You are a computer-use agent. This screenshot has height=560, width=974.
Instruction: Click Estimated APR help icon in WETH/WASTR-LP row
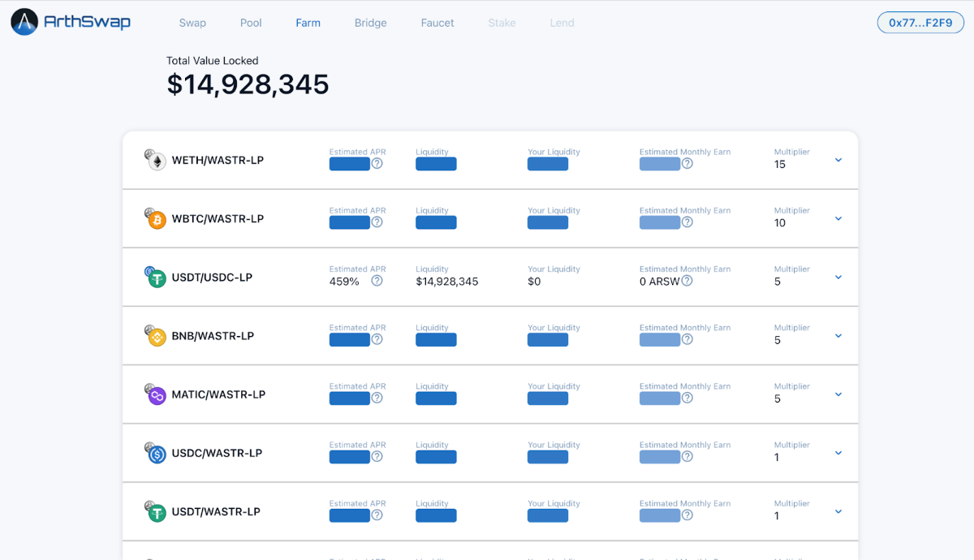pyautogui.click(x=377, y=164)
